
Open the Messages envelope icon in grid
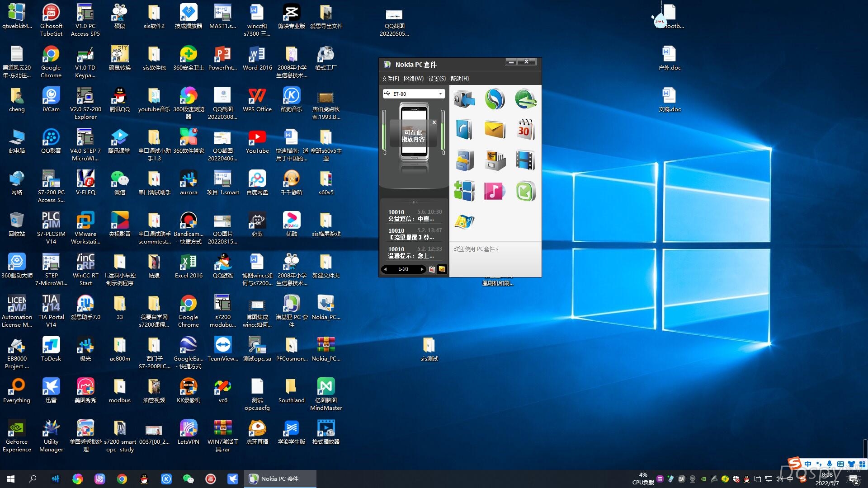pos(495,130)
